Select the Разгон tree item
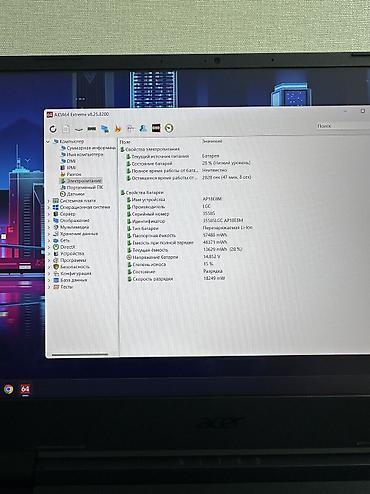Image resolution: width=370 pixels, height=494 pixels. [71, 174]
